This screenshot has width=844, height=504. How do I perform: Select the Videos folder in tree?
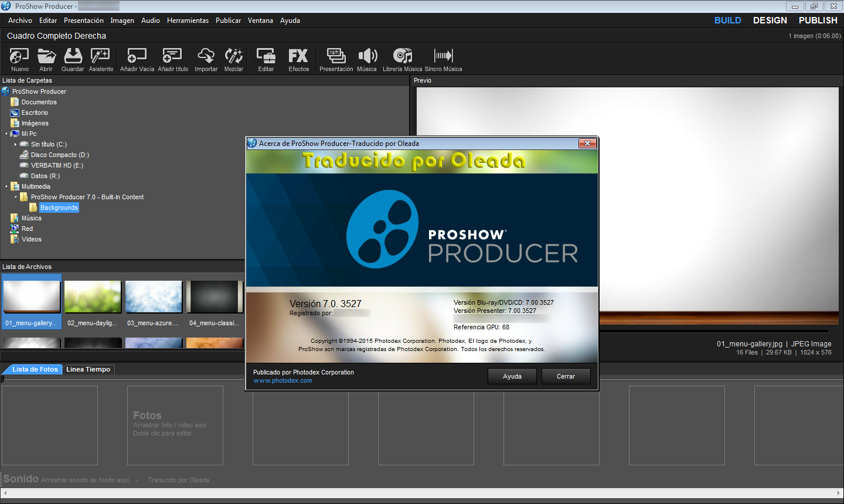32,239
